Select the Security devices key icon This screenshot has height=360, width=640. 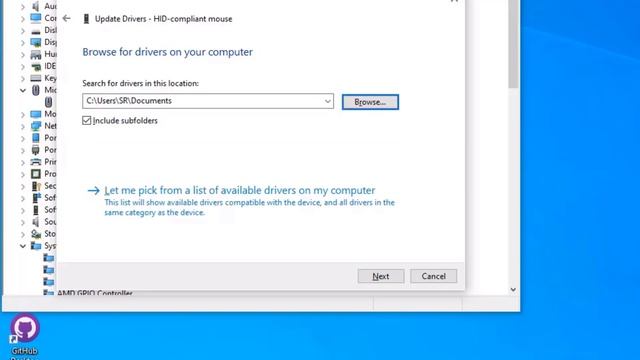(36, 186)
